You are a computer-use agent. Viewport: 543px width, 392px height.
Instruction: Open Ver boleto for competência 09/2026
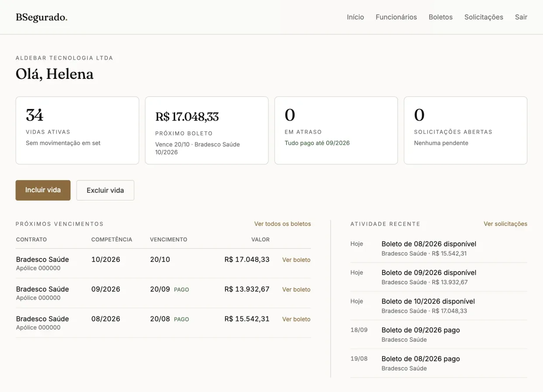tap(296, 290)
